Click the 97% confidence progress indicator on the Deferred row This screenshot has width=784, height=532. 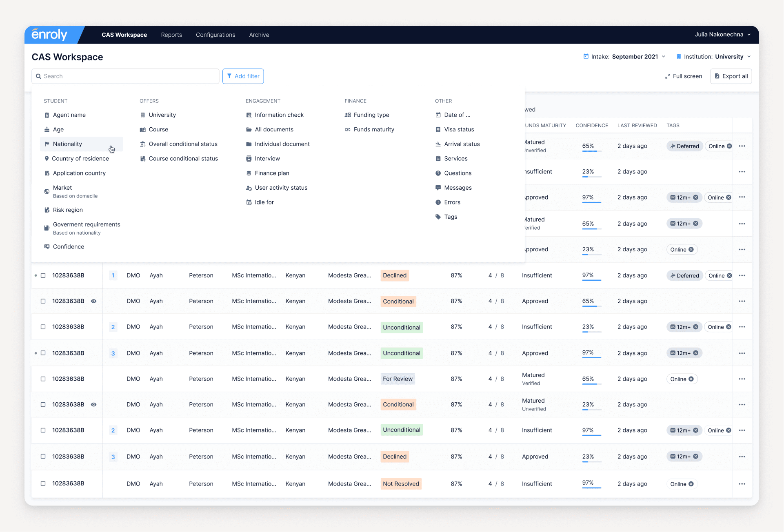[589, 275]
